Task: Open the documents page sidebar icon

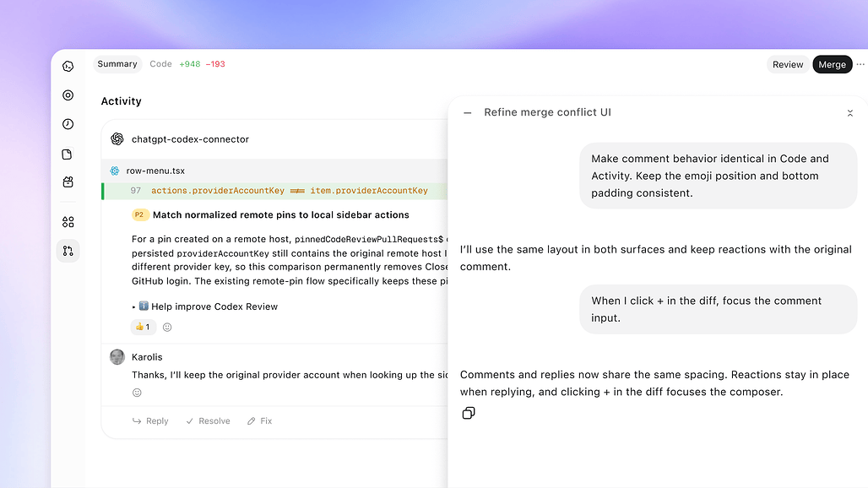Action: (x=68, y=155)
